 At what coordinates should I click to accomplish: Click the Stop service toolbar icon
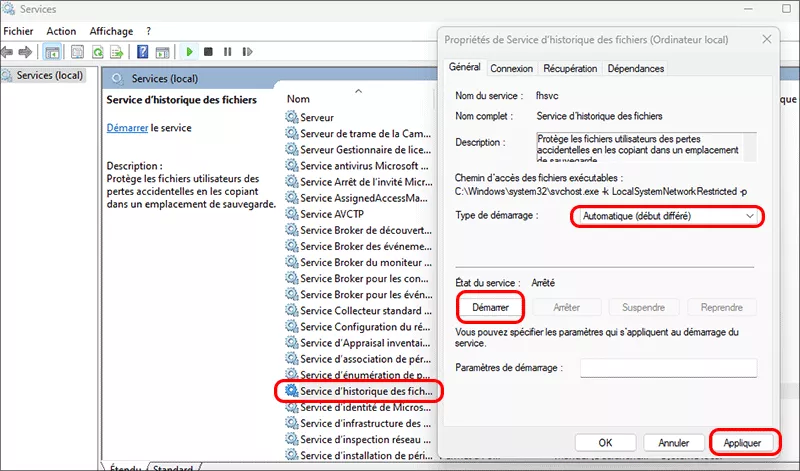tap(208, 52)
